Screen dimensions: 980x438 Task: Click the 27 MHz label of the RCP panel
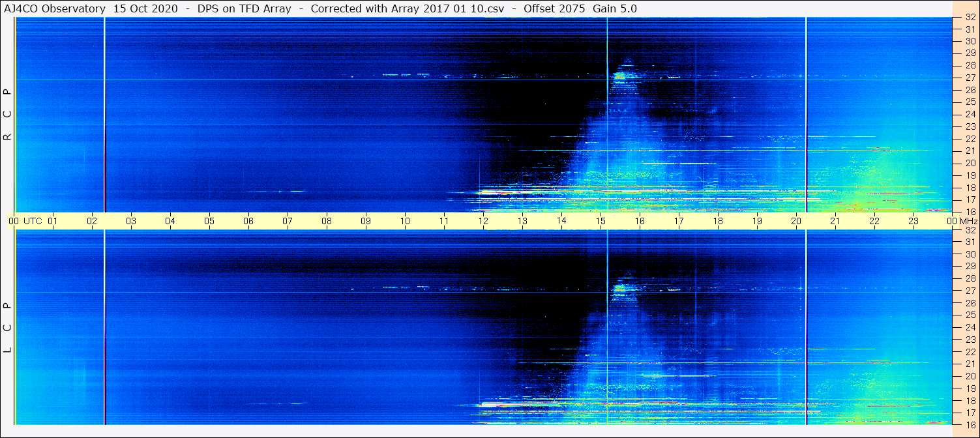tap(970, 78)
